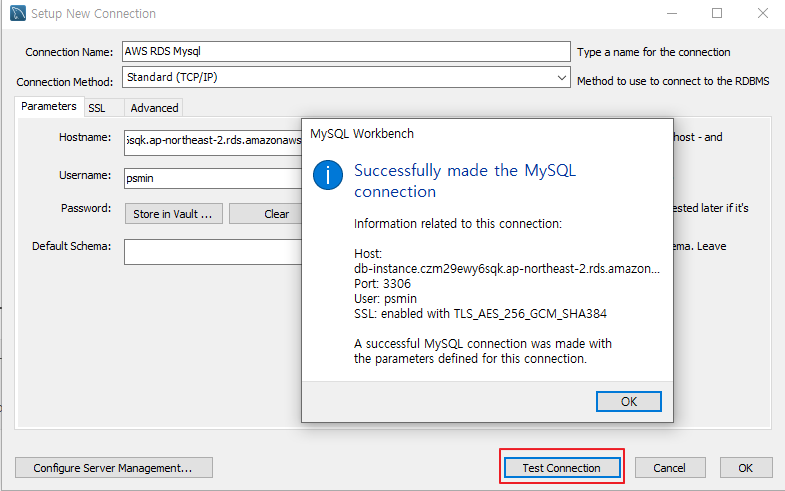Viewport: 785px width, 491px height.
Task: Open Configure Server Management
Action: 114,467
